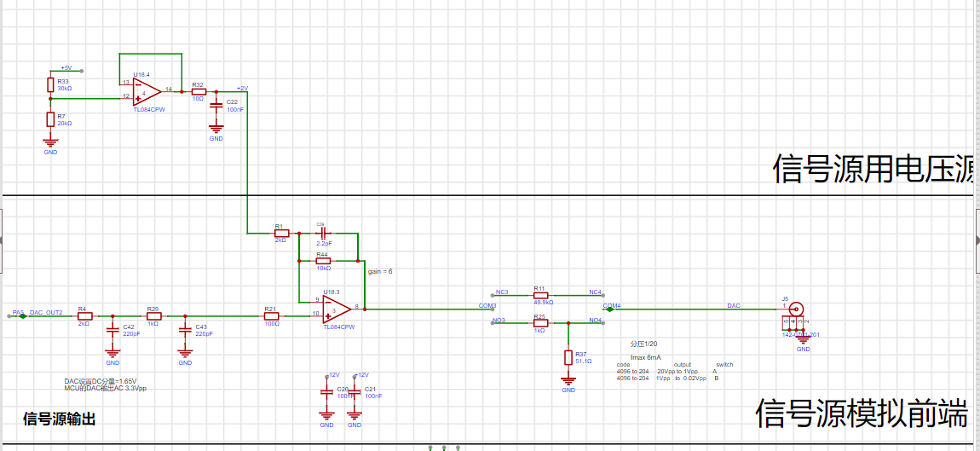Expand the left side panel handle
This screenshot has height=451, width=980.
(x=1, y=240)
